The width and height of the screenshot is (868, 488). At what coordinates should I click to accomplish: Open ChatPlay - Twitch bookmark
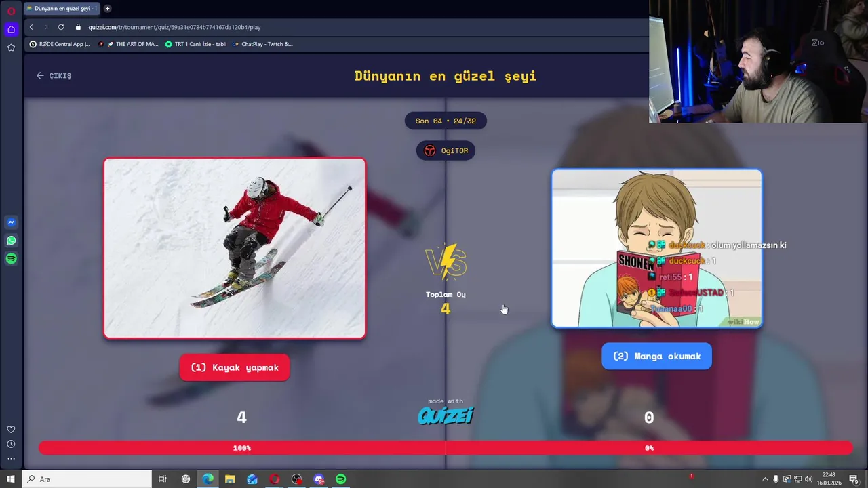click(262, 44)
